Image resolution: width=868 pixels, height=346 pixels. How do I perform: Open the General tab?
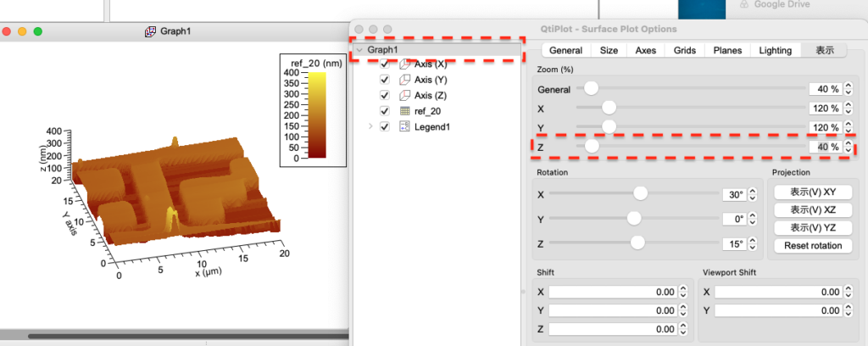pyautogui.click(x=565, y=50)
